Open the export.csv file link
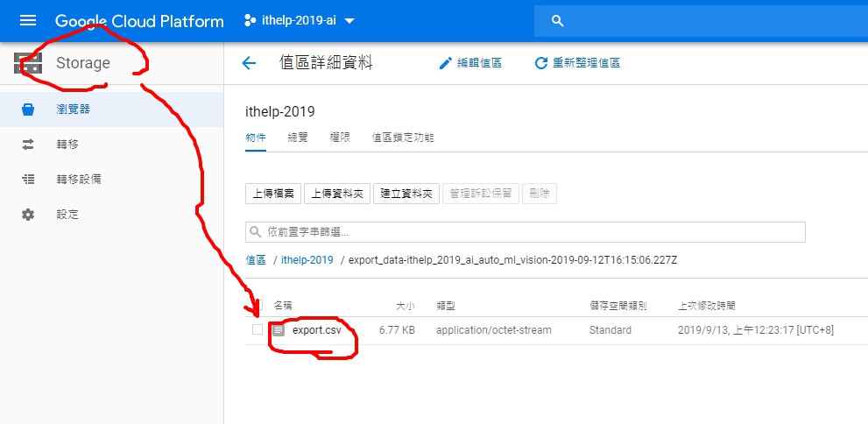Image resolution: width=868 pixels, height=424 pixels. [317, 330]
